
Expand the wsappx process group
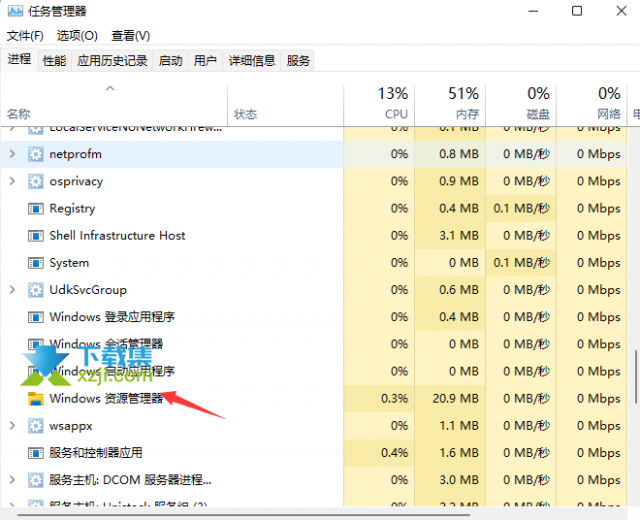pyautogui.click(x=12, y=425)
